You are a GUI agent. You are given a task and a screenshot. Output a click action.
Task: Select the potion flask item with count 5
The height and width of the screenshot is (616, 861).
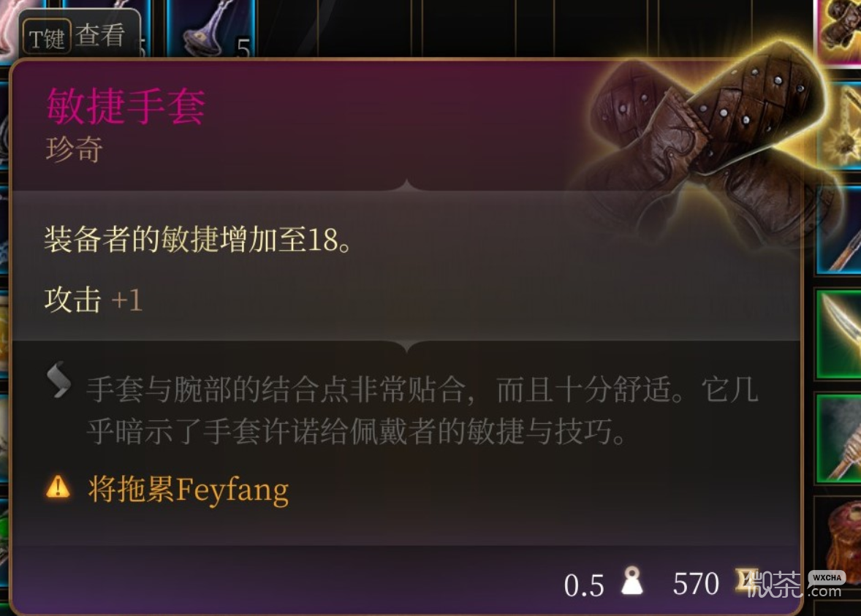pyautogui.click(x=211, y=28)
